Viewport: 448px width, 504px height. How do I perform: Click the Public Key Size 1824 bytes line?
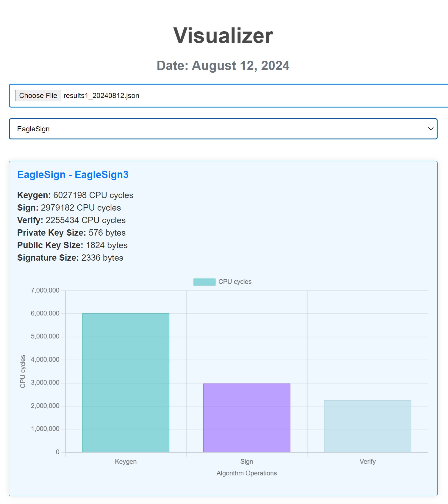(72, 245)
